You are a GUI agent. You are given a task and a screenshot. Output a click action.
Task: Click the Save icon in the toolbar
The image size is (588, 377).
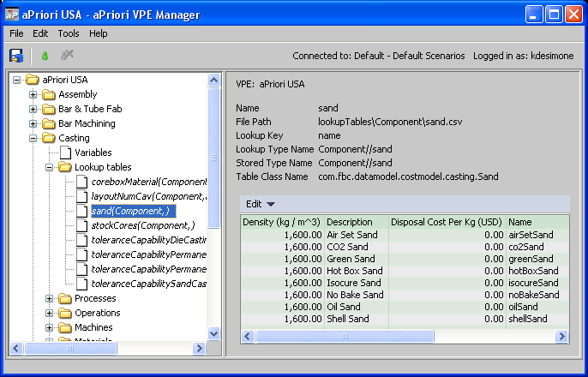[x=16, y=56]
